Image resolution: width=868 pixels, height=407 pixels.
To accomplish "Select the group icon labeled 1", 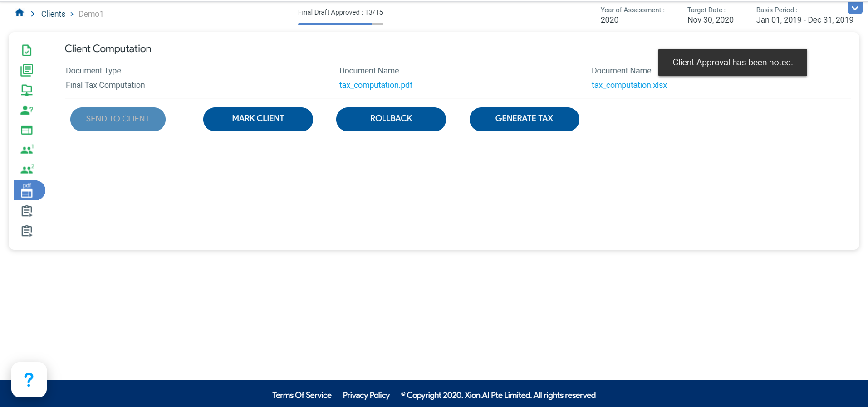I will point(27,150).
